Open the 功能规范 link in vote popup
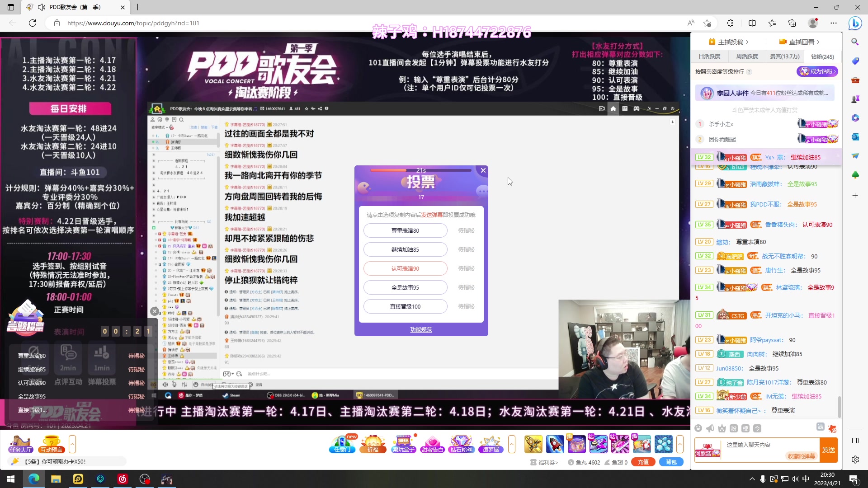The image size is (868, 488). (x=421, y=330)
